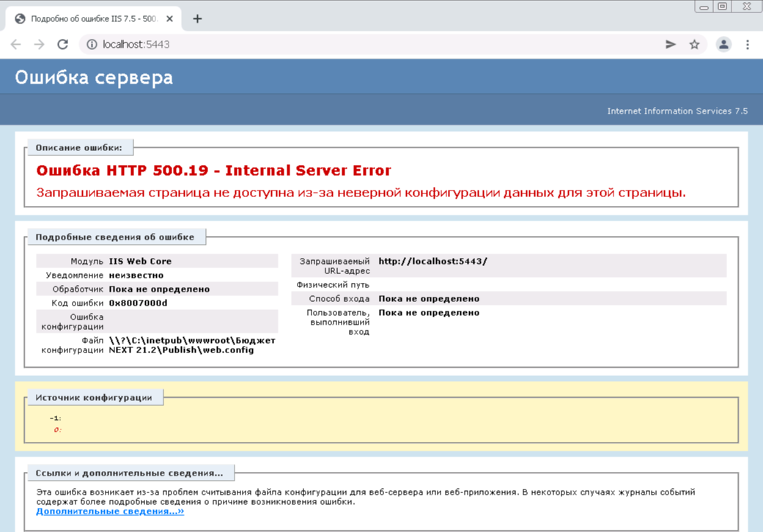This screenshot has height=532, width=763.
Task: Click the browser forward arrow
Action: click(39, 44)
